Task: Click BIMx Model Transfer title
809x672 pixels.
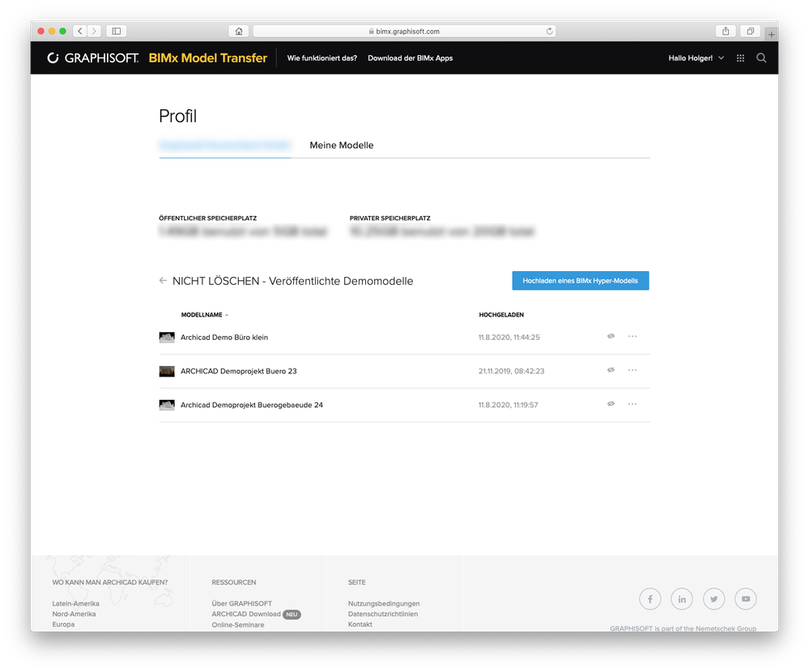Action: (x=208, y=57)
